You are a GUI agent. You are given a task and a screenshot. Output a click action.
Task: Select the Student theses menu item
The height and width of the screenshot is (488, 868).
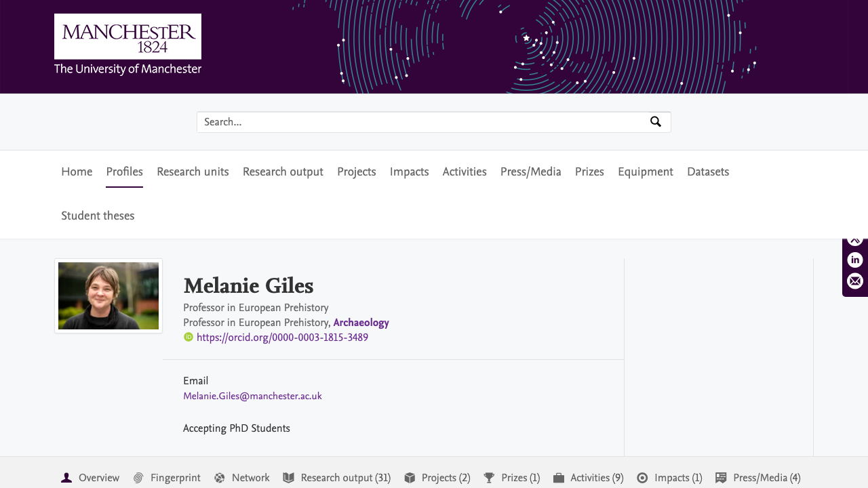click(x=98, y=216)
